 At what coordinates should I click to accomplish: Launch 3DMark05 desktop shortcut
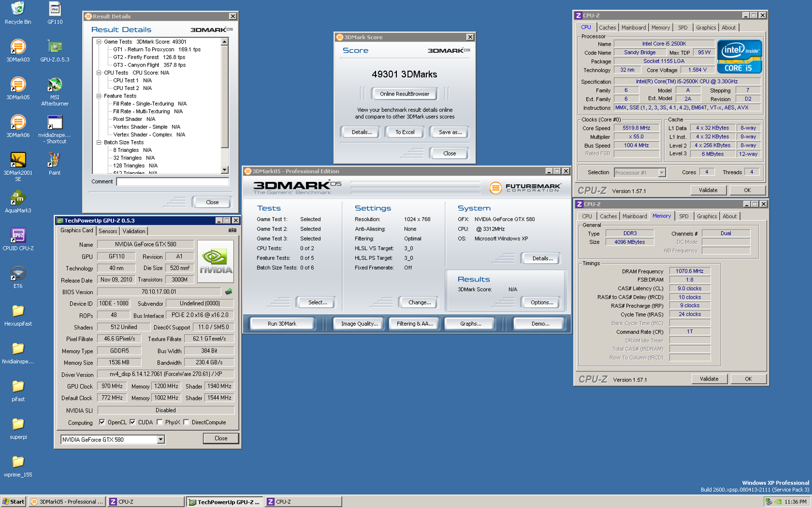pos(18,88)
